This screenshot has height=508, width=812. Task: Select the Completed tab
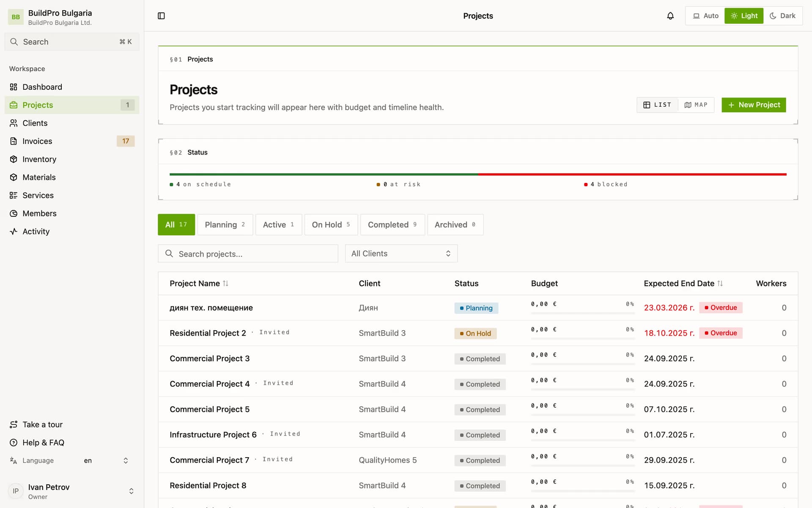tap(392, 224)
